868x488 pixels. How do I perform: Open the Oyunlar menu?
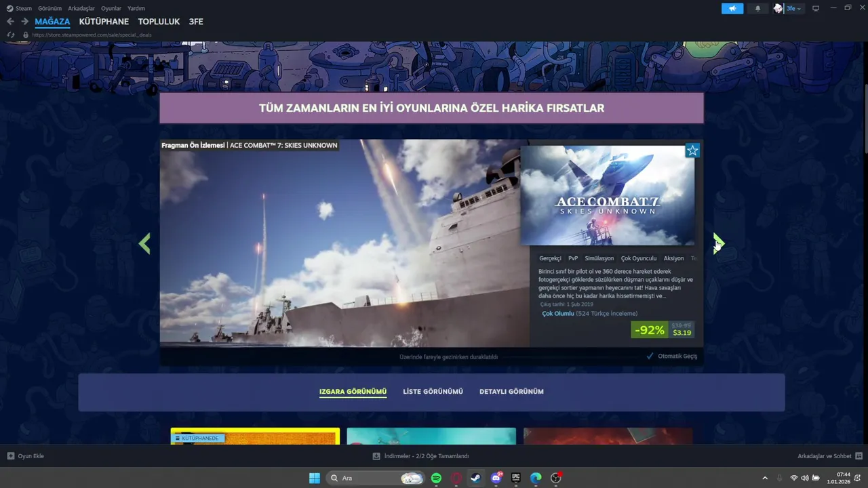pos(111,9)
